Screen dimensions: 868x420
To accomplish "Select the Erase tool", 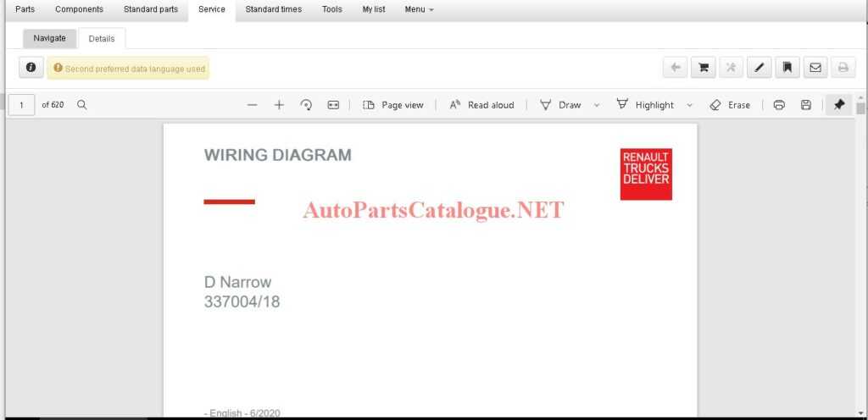I will [x=730, y=105].
